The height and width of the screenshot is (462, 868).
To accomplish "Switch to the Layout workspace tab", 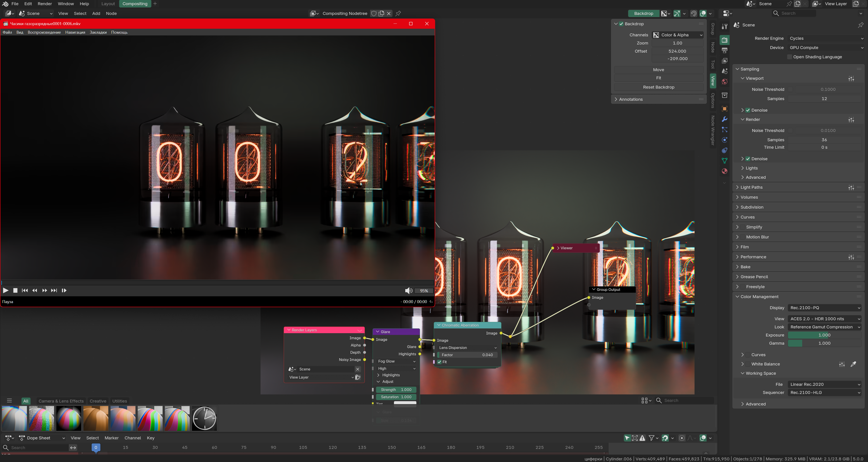I will tap(108, 4).
